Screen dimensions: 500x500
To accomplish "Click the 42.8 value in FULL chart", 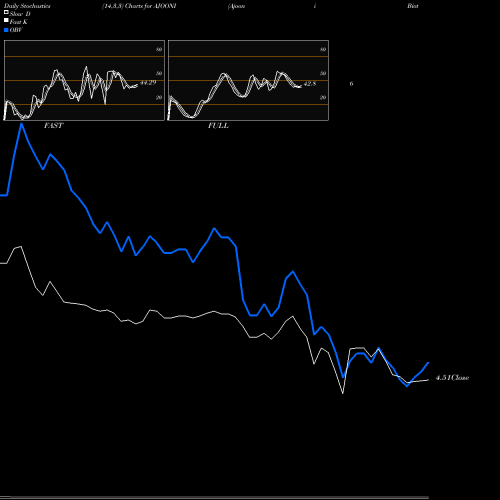I will click(310, 84).
